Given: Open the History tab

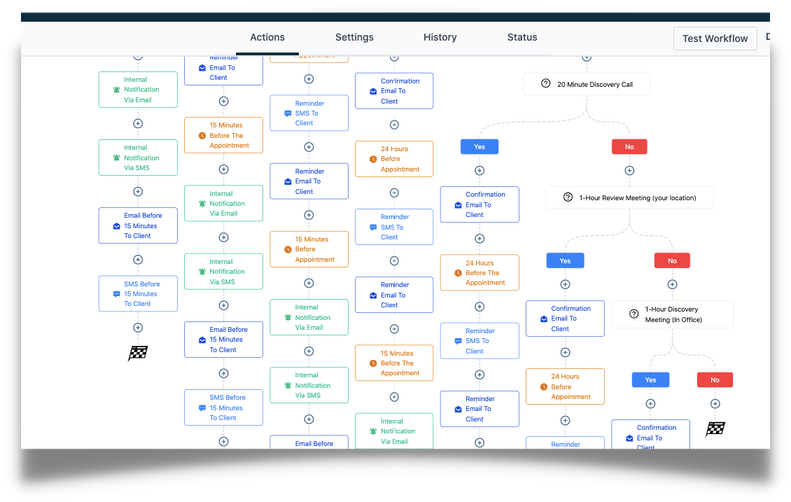Looking at the screenshot, I should coord(439,37).
